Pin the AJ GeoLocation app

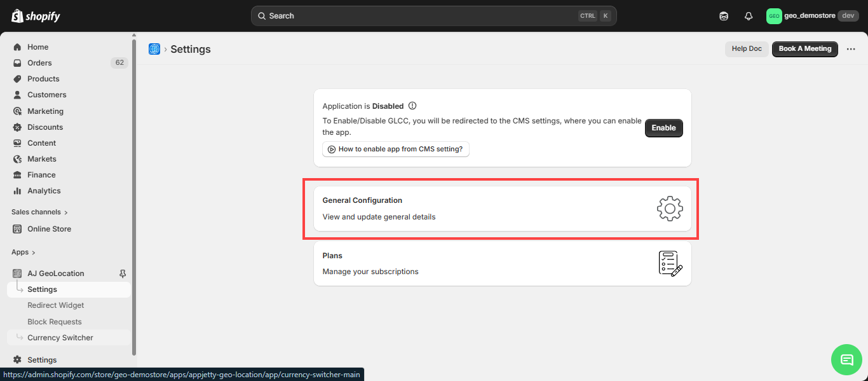click(x=123, y=274)
